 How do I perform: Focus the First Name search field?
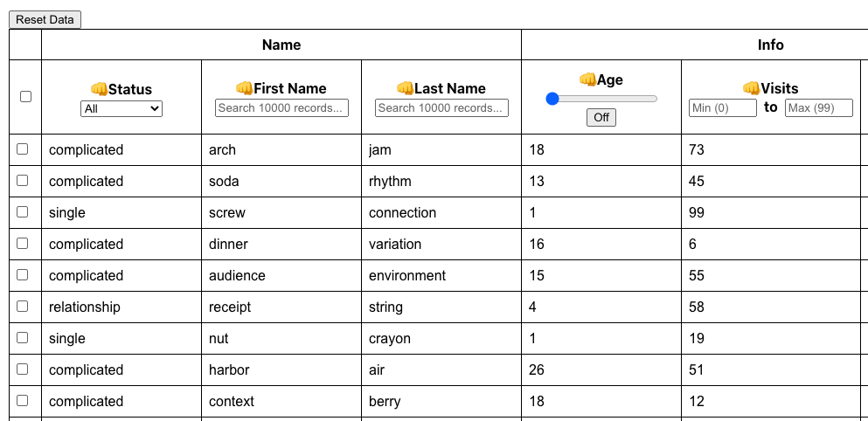pyautogui.click(x=281, y=108)
